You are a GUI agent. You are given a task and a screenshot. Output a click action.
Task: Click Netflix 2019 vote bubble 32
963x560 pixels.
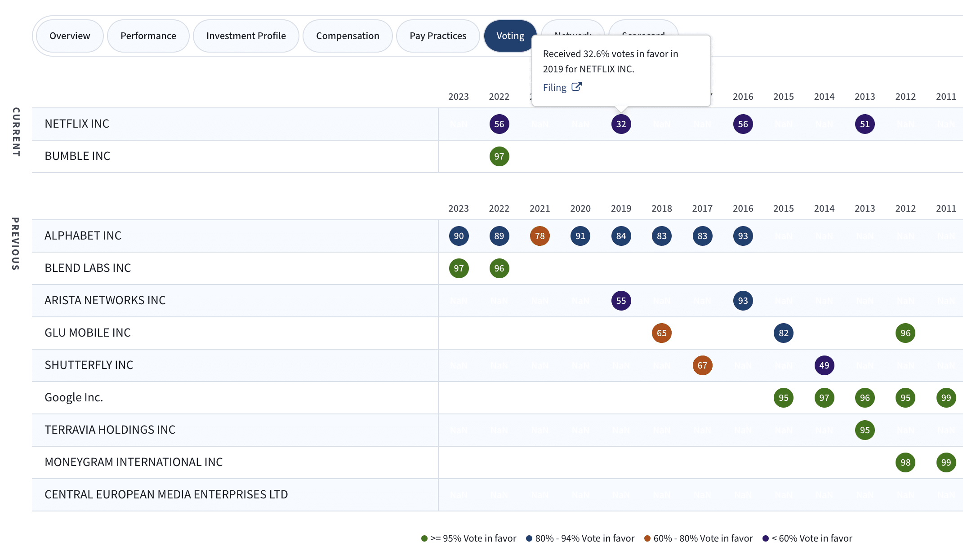(x=621, y=124)
